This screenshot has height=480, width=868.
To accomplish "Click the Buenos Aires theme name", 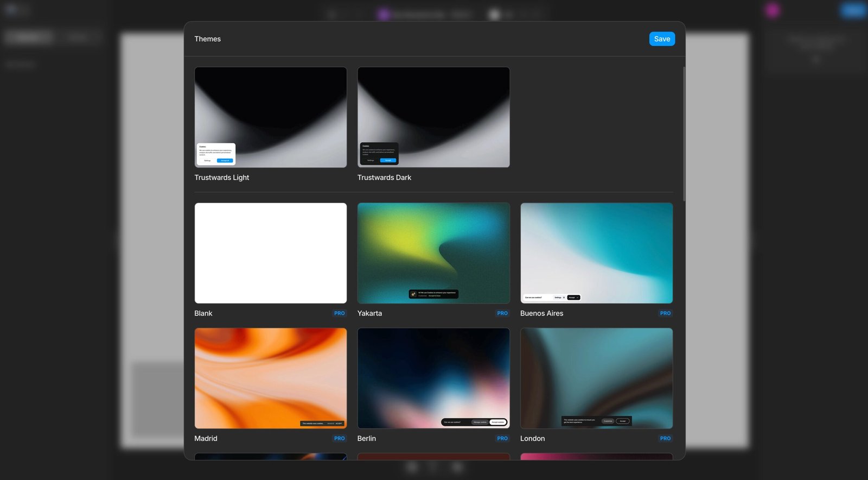I will click(x=541, y=313).
